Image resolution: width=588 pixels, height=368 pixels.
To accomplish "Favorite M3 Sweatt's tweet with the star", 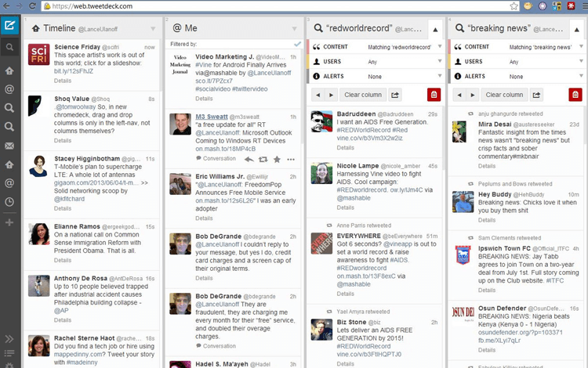I will pyautogui.click(x=277, y=159).
